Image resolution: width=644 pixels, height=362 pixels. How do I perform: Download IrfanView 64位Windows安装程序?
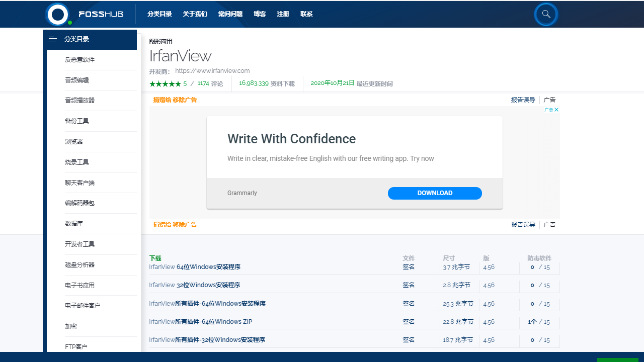tap(195, 266)
